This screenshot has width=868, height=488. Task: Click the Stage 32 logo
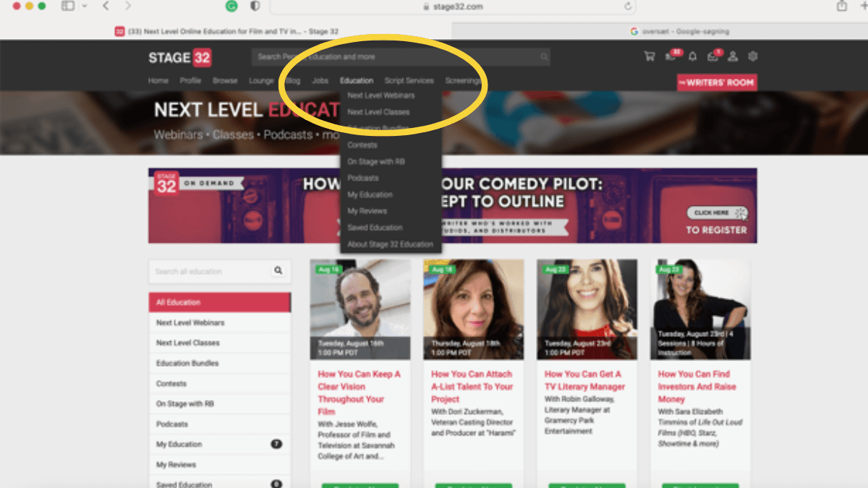(x=180, y=58)
